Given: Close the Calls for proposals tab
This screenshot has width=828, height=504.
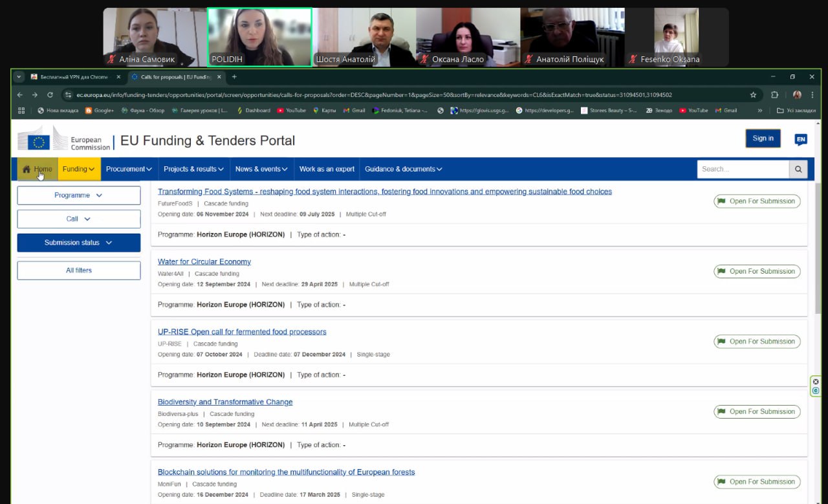Looking at the screenshot, I should coord(219,76).
